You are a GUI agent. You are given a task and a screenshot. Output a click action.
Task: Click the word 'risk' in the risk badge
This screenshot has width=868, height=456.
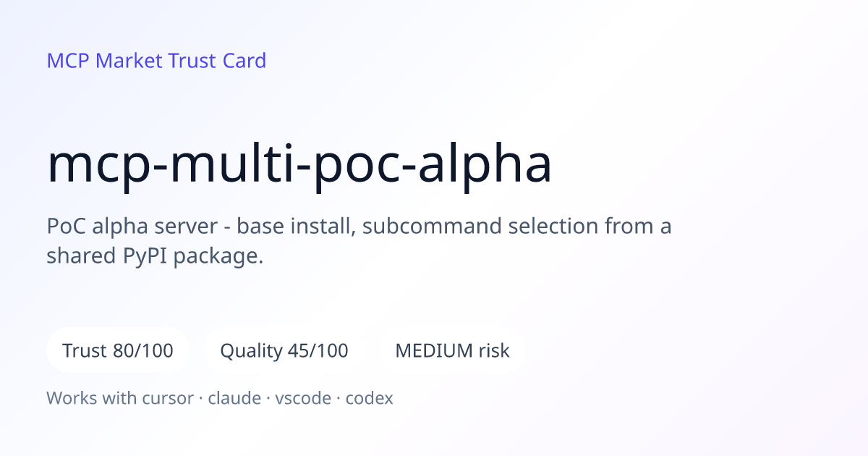coord(494,351)
